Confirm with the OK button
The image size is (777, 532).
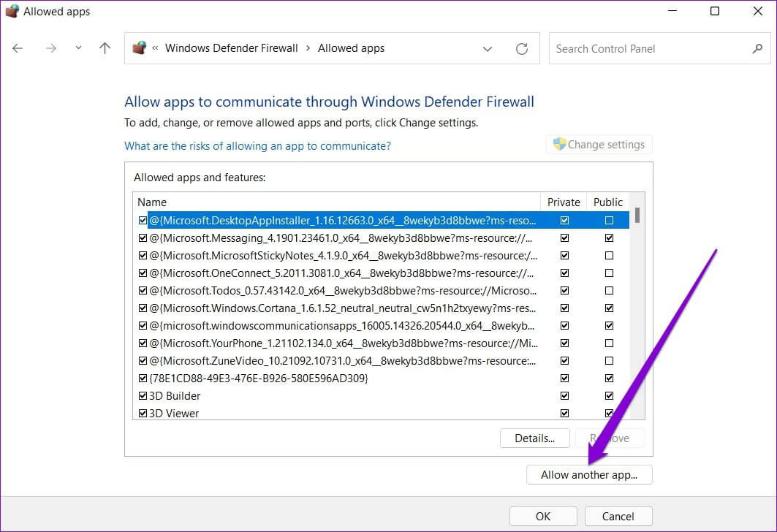coord(543,517)
